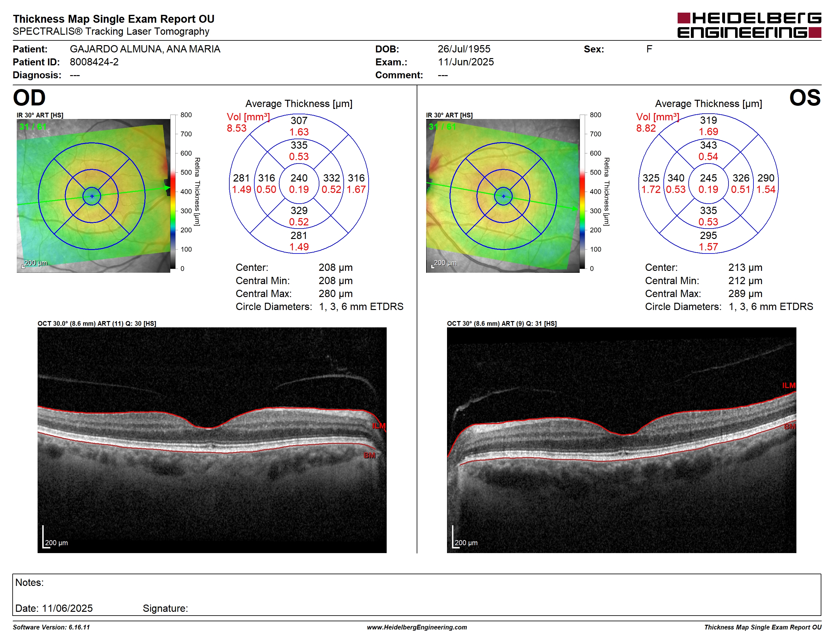Click the Heidelberg Engineering logo
The width and height of the screenshot is (834, 644).
pyautogui.click(x=749, y=25)
